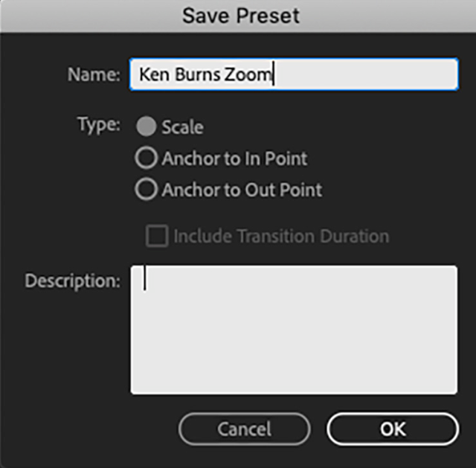Viewport: 476px width, 468px height.
Task: Dismiss the dialog with Cancel
Action: pyautogui.click(x=245, y=429)
